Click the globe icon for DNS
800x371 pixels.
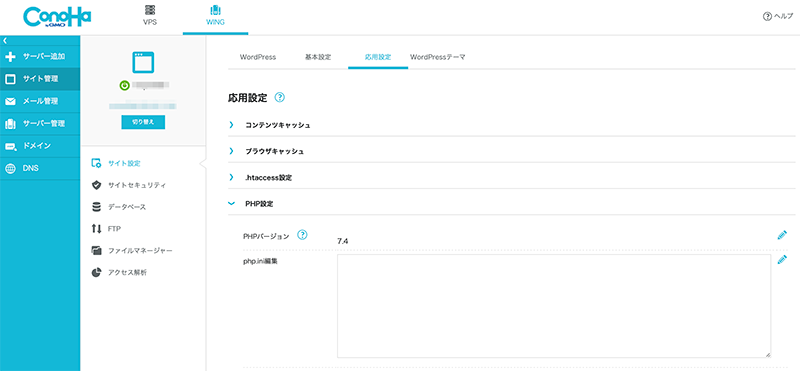pyautogui.click(x=10, y=168)
